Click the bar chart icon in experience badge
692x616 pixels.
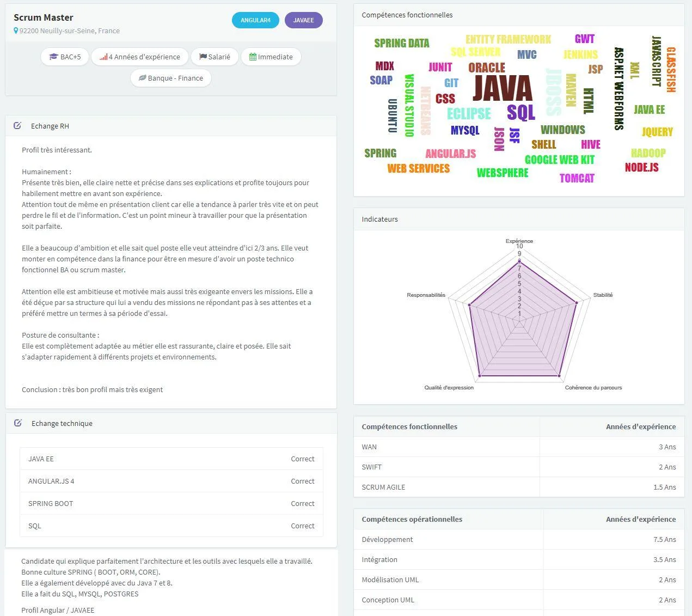point(103,57)
